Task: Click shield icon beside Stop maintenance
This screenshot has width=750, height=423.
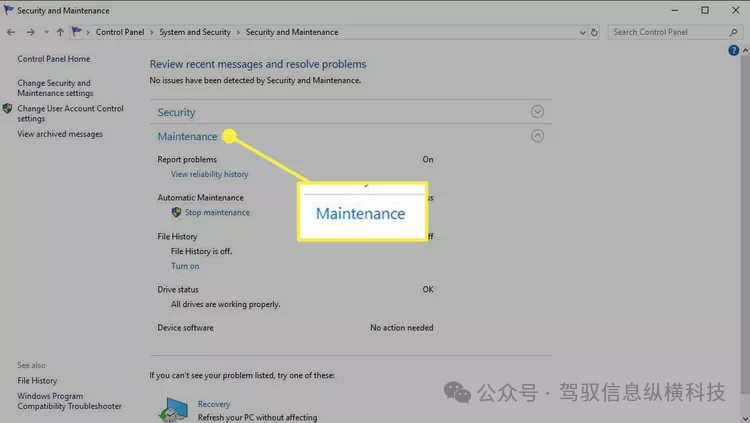Action: [x=176, y=212]
